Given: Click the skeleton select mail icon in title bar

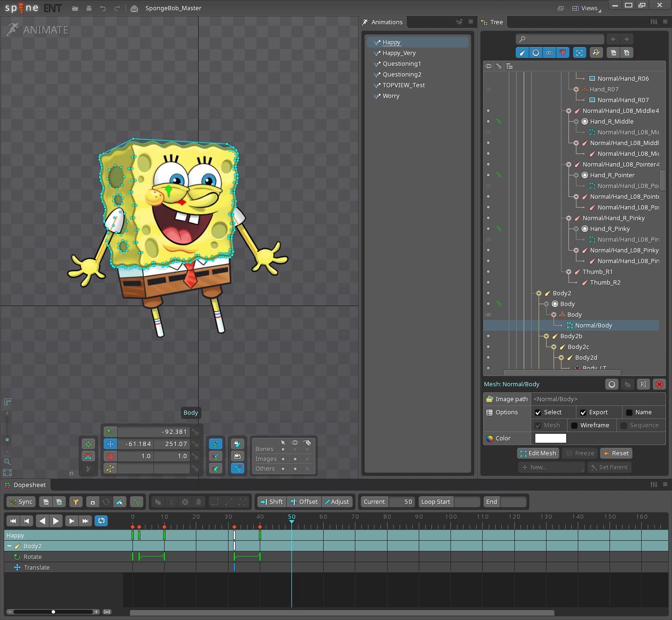Looking at the screenshot, I should pyautogui.click(x=134, y=8).
